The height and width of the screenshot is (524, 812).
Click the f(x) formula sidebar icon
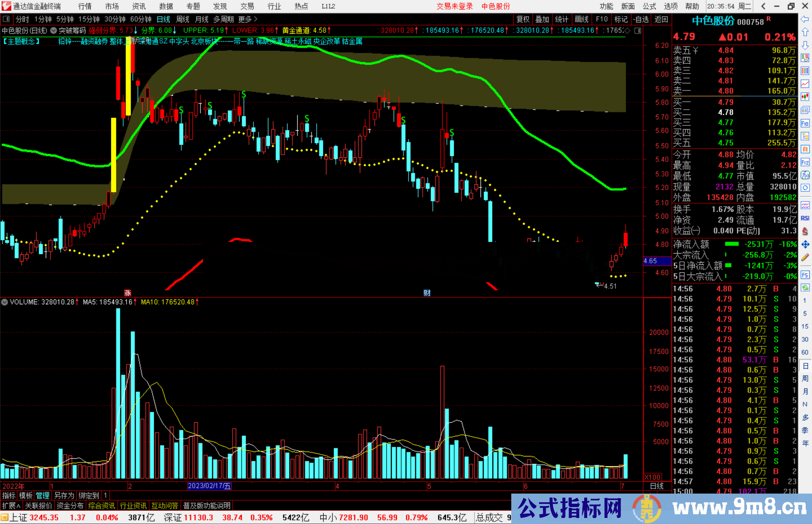tap(805, 175)
